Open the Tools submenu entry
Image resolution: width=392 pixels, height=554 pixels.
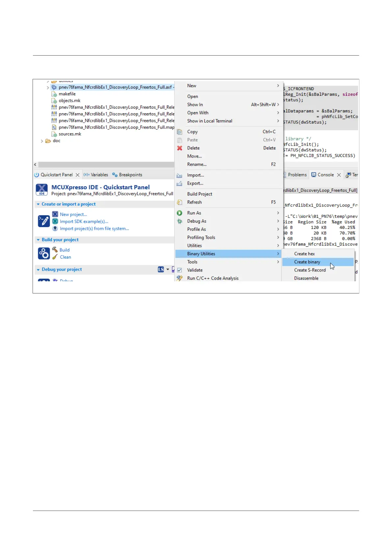pyautogui.click(x=229, y=262)
